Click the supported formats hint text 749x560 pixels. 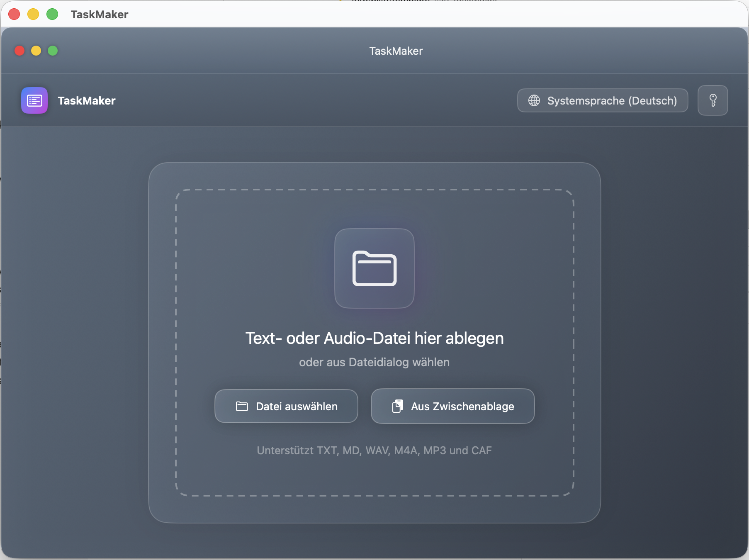[x=374, y=450]
